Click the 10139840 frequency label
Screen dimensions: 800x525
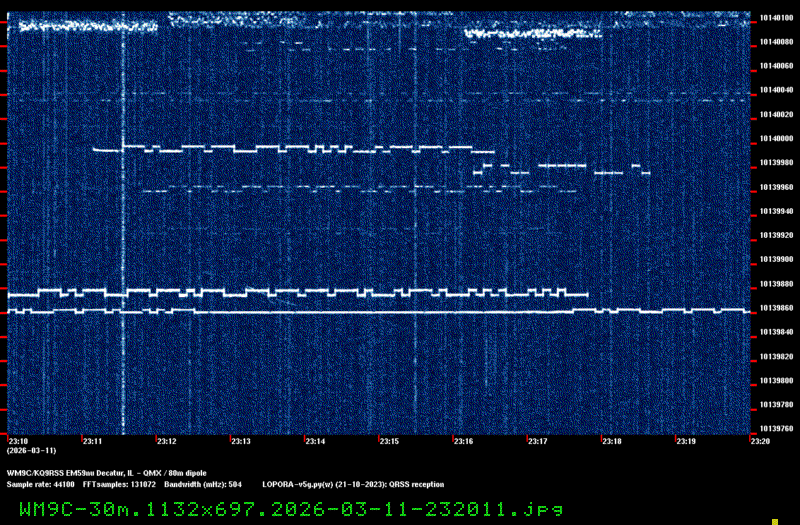(776, 332)
